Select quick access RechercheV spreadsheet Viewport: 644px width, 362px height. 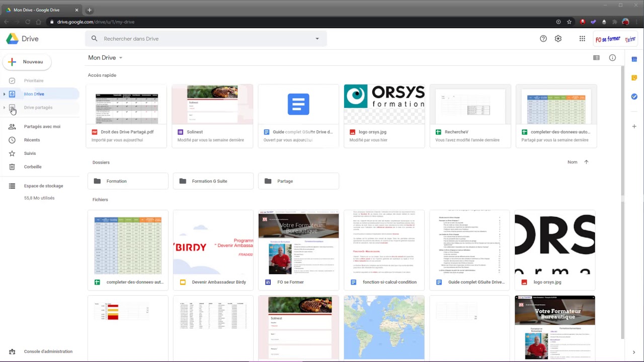[x=470, y=116]
